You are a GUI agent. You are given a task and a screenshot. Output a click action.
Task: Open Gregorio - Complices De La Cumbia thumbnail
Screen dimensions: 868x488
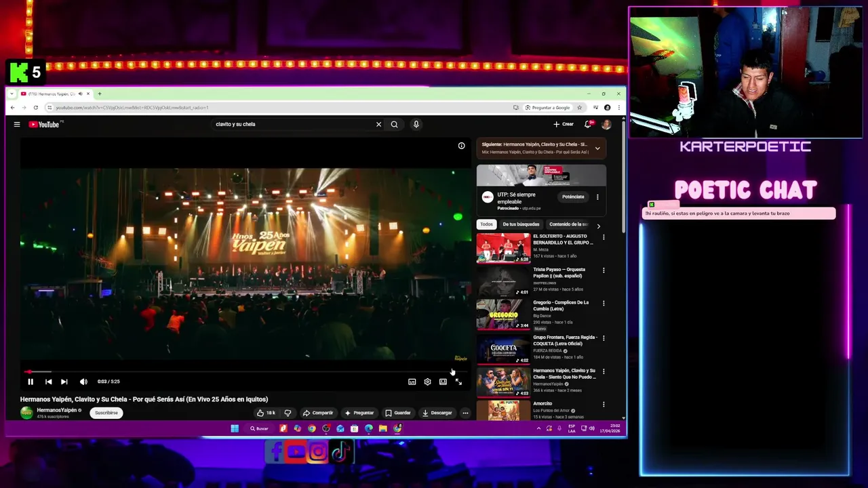click(503, 314)
